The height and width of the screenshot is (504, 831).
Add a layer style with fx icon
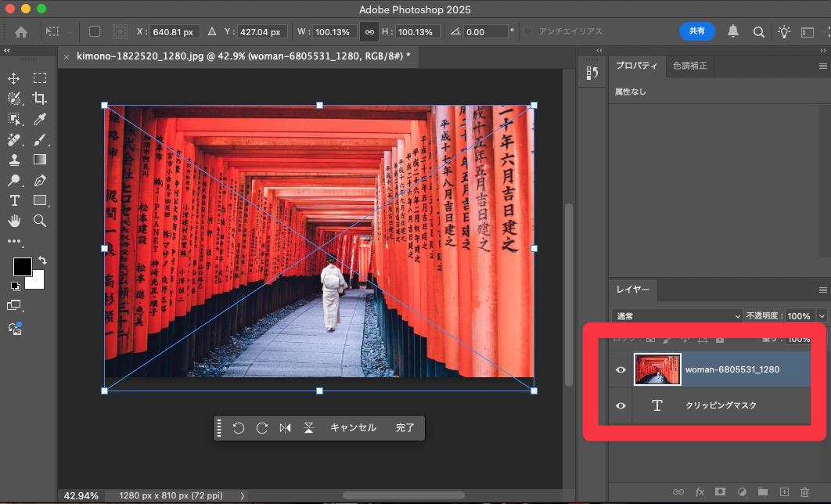click(x=699, y=491)
